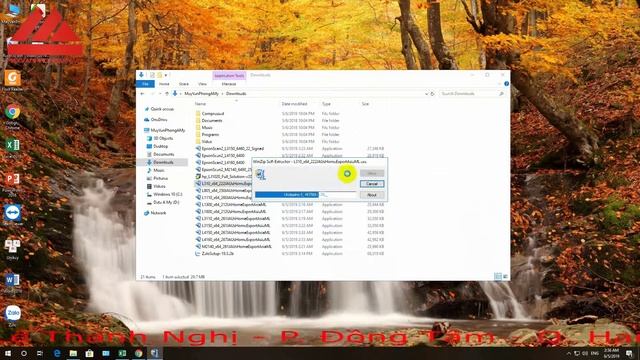640x360 pixels.
Task: Cancel the WinZip extraction
Action: (372, 184)
